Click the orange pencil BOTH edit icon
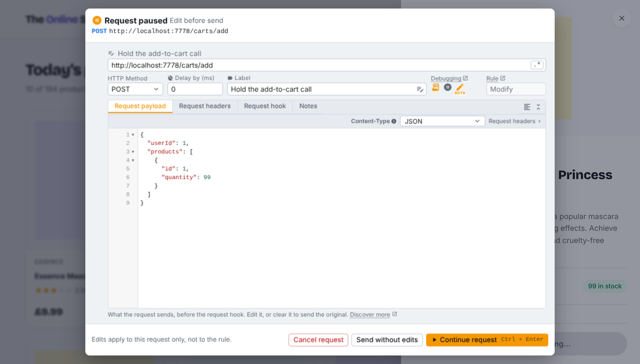Image resolution: width=640 pixels, height=364 pixels. [x=460, y=89]
